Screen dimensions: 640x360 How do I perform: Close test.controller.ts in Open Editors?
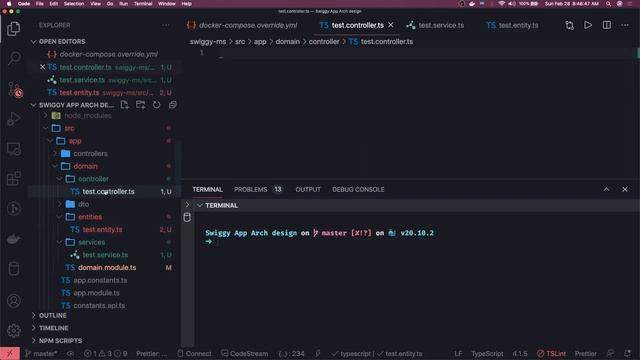[42, 67]
